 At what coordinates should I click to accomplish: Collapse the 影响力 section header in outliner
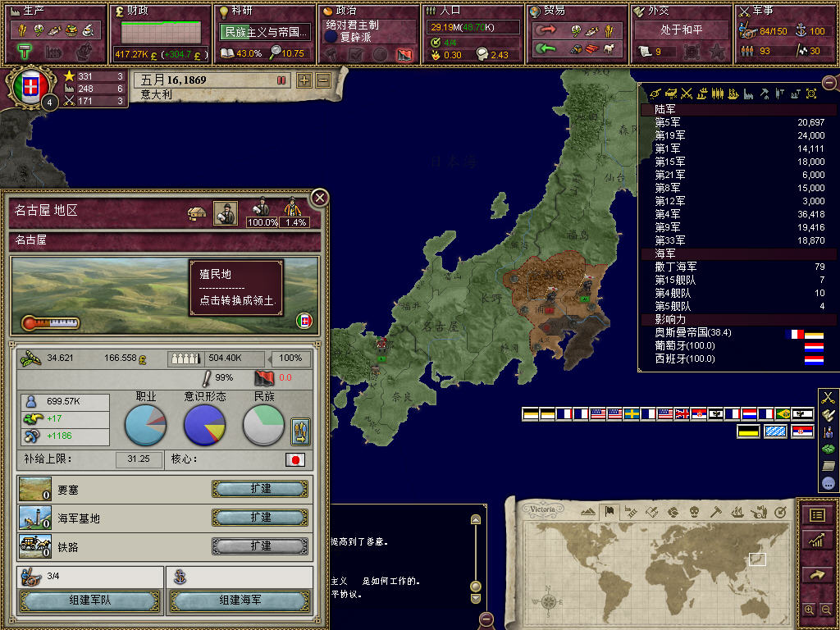pyautogui.click(x=738, y=319)
